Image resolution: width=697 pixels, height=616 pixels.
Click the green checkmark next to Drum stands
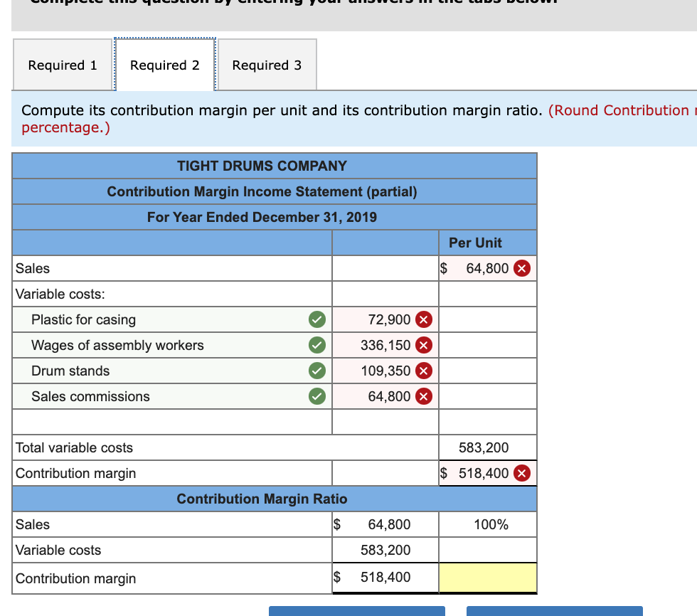[x=316, y=371]
